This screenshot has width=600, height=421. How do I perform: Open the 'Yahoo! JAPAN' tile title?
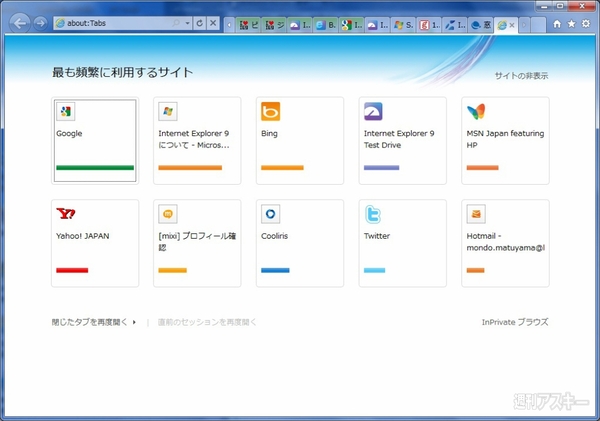[83, 236]
